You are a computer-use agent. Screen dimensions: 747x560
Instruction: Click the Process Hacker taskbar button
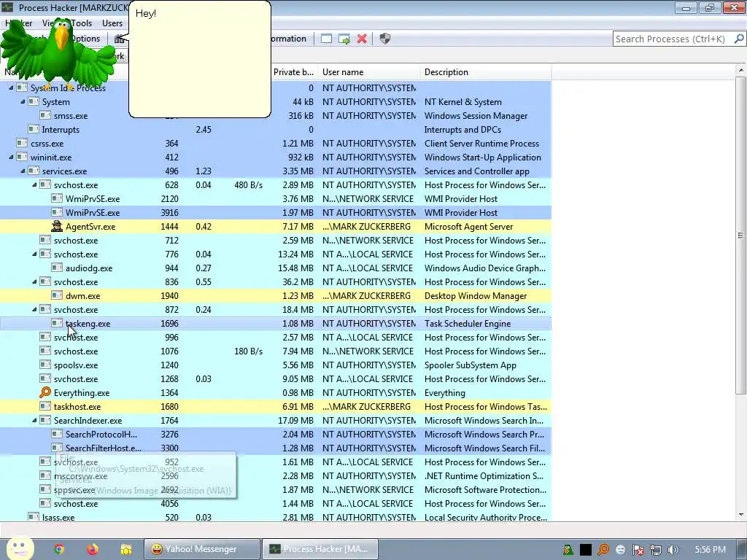tap(320, 549)
